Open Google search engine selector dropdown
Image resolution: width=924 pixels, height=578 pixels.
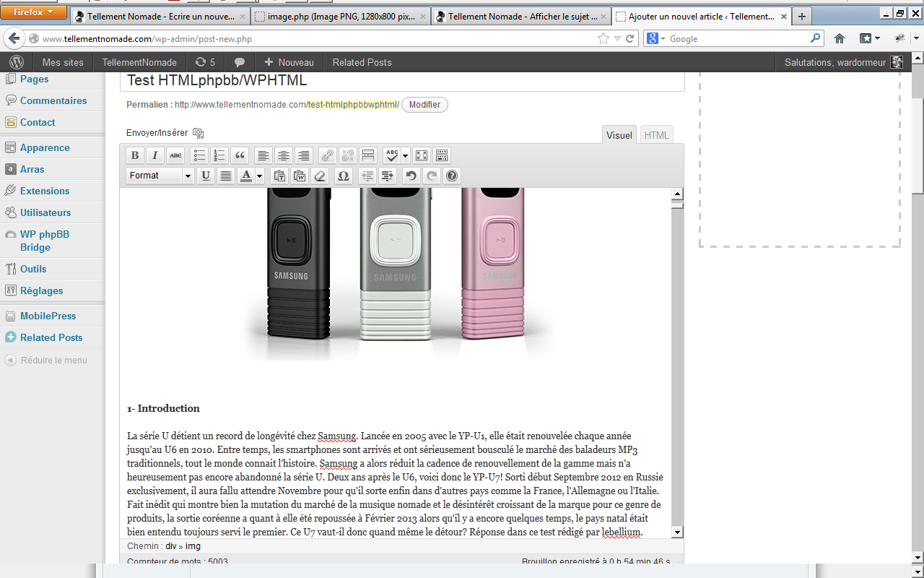657,39
